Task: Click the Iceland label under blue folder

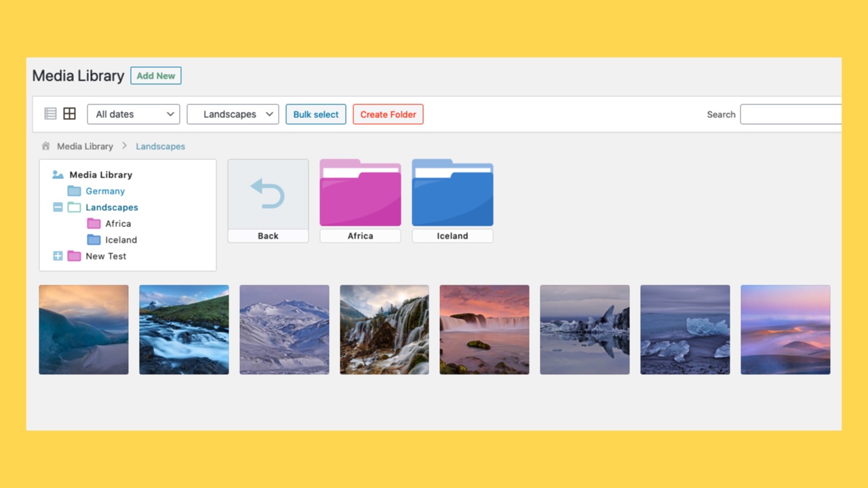Action: 452,236
